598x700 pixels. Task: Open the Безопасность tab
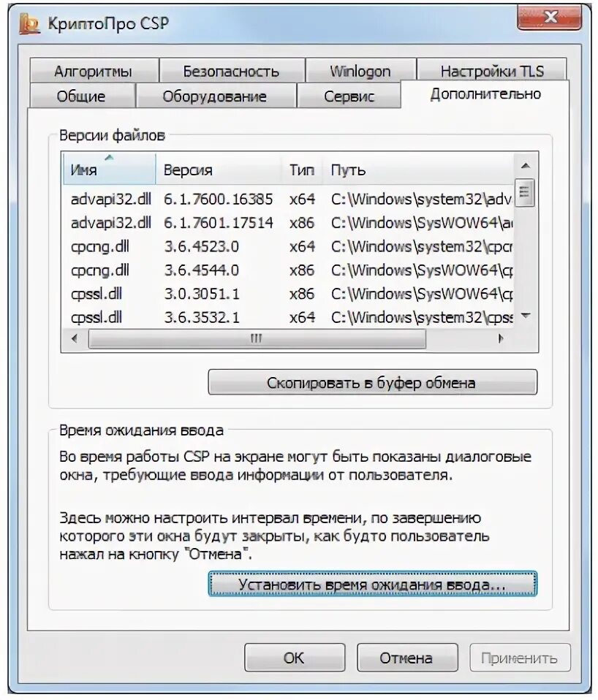[x=231, y=71]
